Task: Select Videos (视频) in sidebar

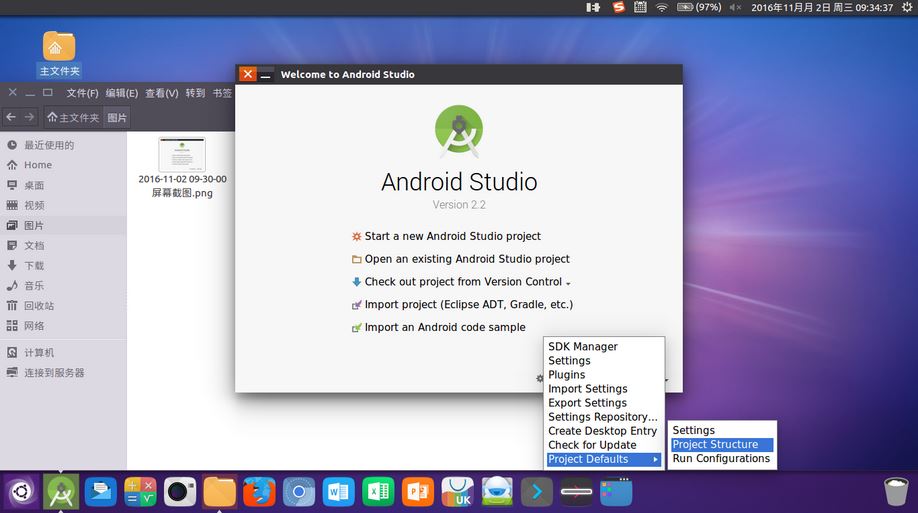Action: click(63, 206)
